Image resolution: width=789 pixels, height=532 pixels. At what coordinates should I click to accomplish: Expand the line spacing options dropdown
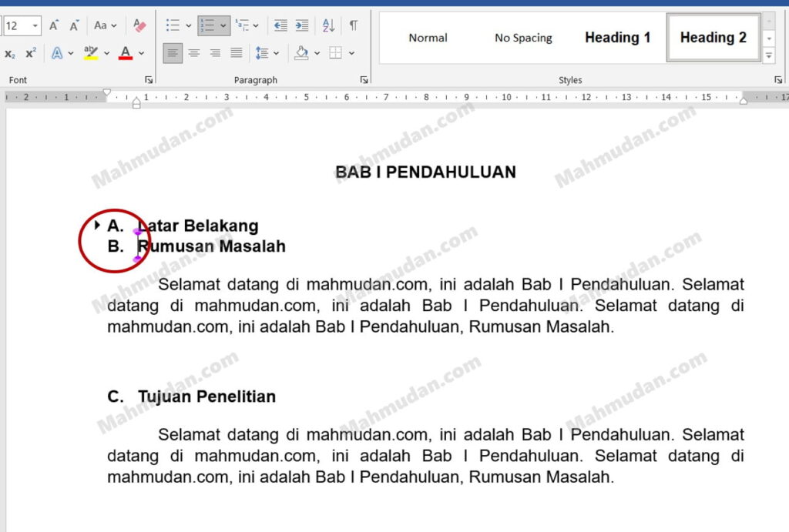[x=275, y=53]
